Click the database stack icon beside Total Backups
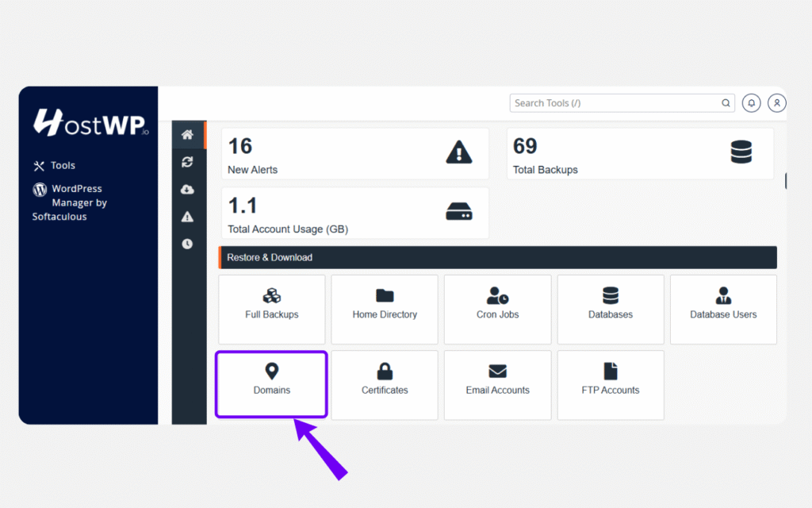This screenshot has width=812, height=508. pos(741,152)
